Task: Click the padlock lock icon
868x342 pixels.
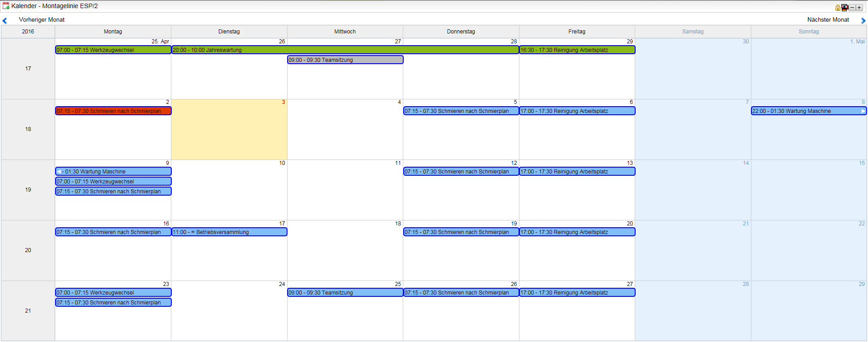Action: point(838,8)
